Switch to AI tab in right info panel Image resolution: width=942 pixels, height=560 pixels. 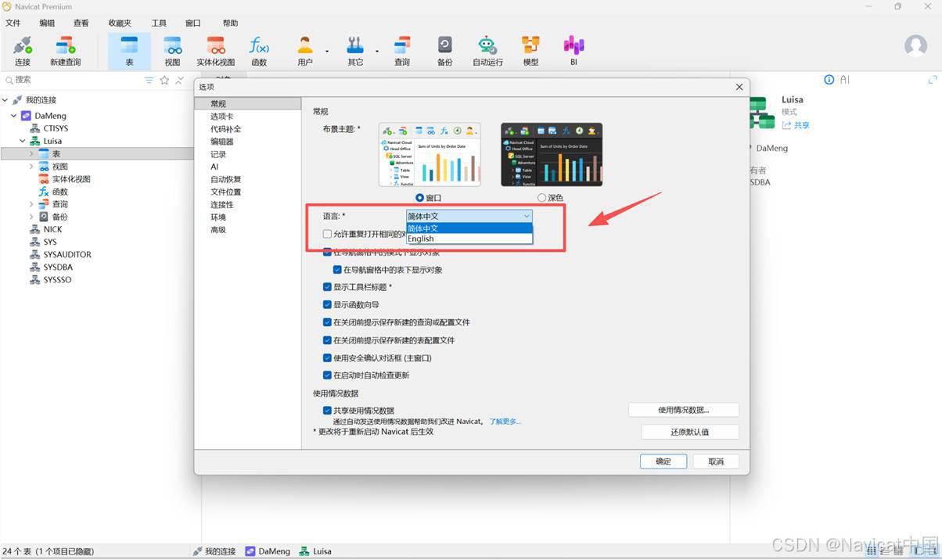[x=845, y=80]
